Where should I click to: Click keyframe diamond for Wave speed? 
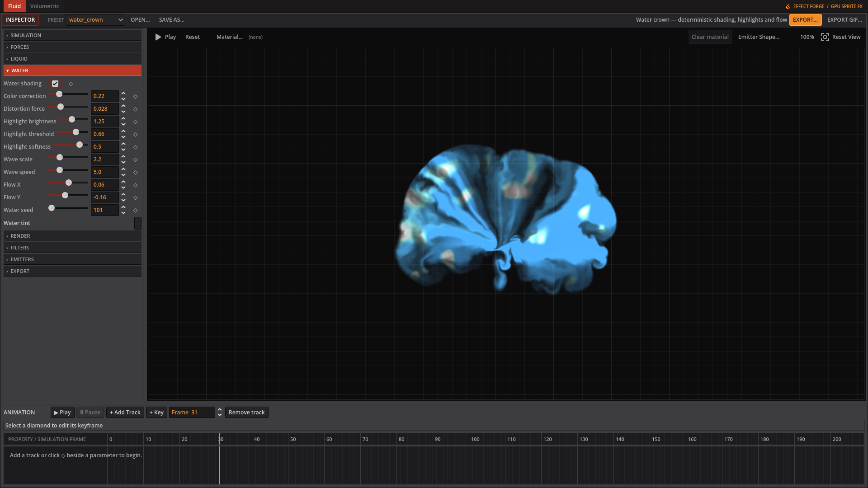[x=135, y=173]
